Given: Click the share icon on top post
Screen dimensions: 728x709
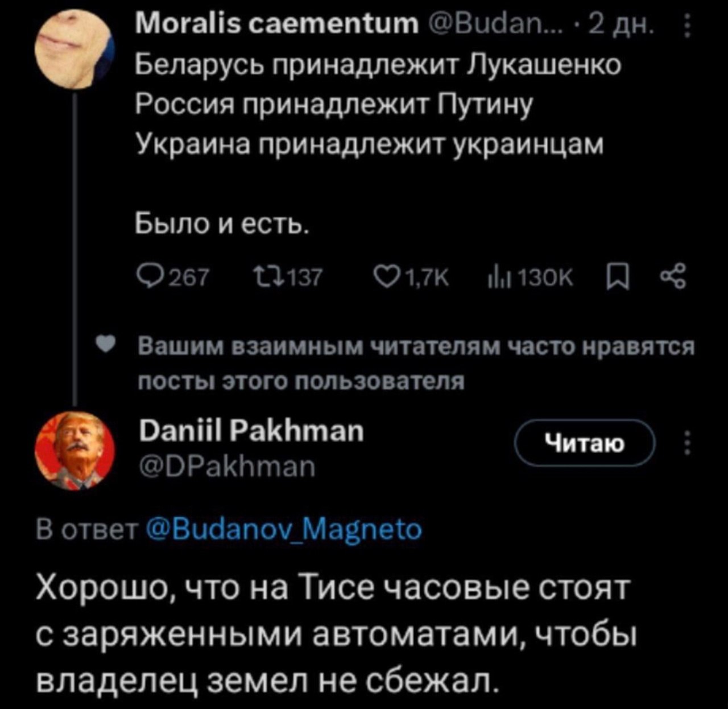Looking at the screenshot, I should point(675,278).
